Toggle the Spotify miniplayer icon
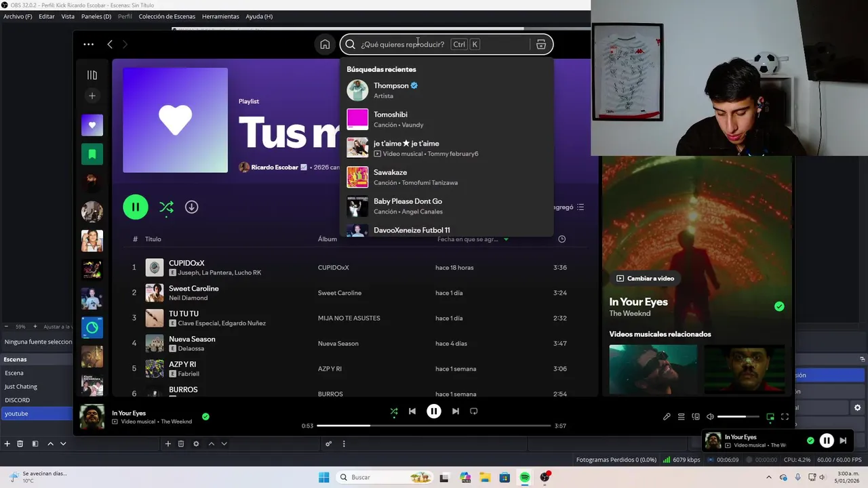The height and width of the screenshot is (488, 868). [770, 417]
